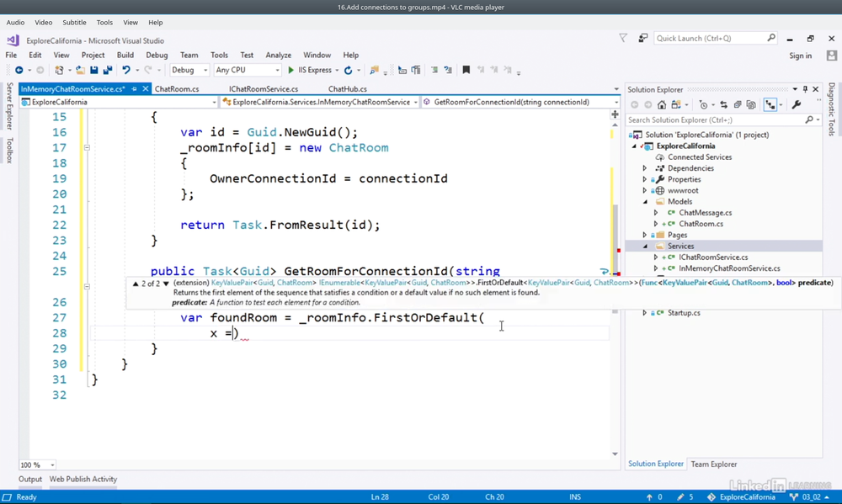Click the Sign in link
The image size is (842, 504).
[800, 56]
